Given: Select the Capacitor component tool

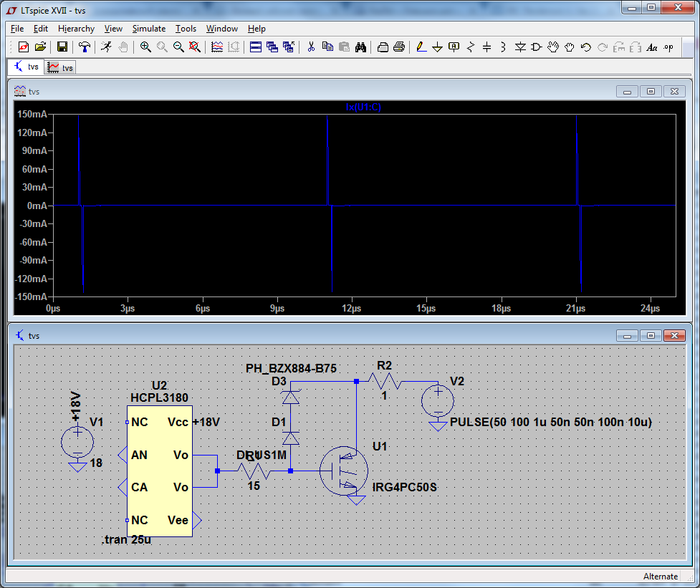Looking at the screenshot, I should 486,47.
